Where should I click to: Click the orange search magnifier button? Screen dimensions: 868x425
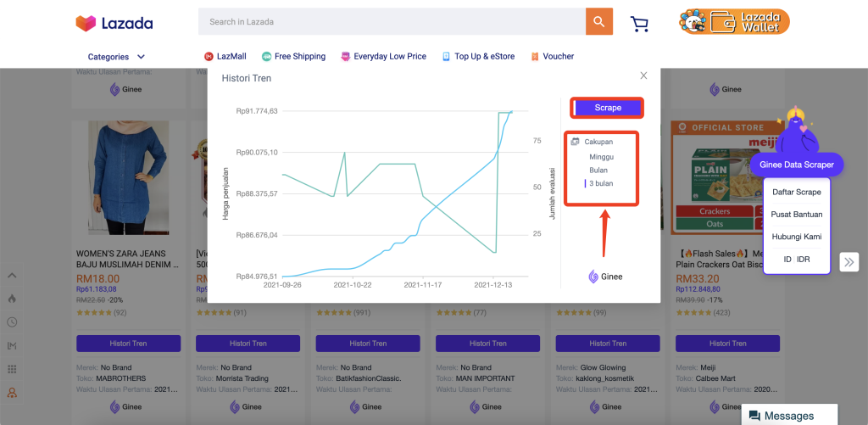599,21
